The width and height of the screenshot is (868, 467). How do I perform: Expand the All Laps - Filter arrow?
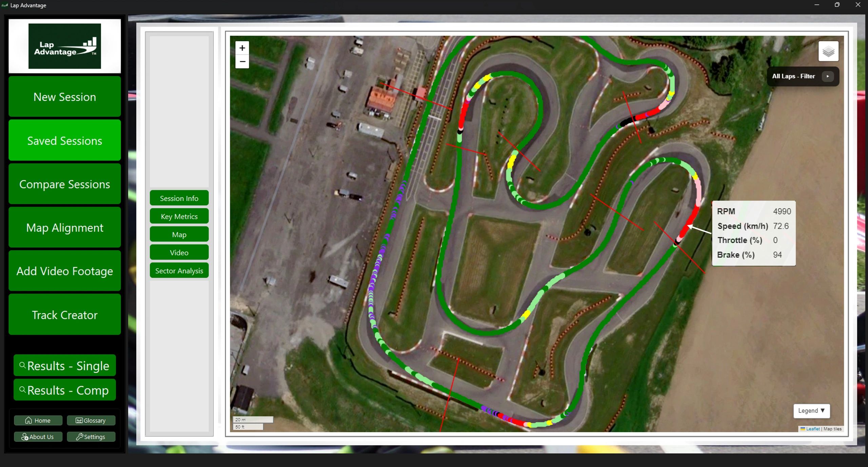(827, 76)
